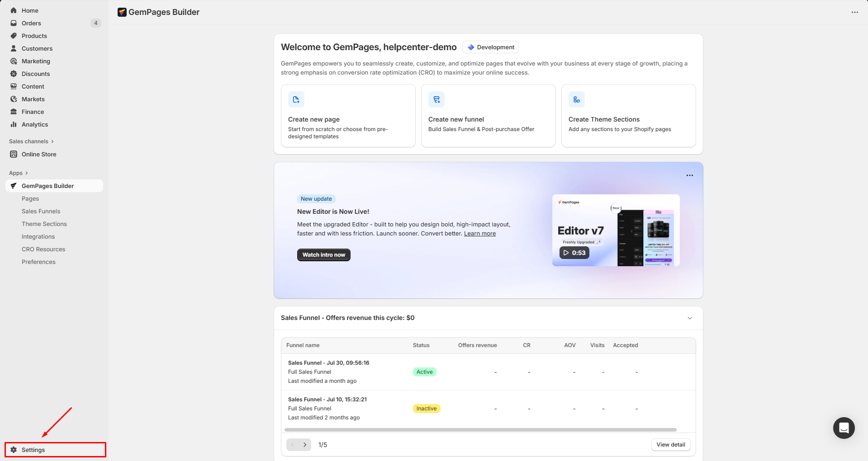Follow the Learn more link
Viewport: 868px width, 461px height.
pyautogui.click(x=479, y=234)
